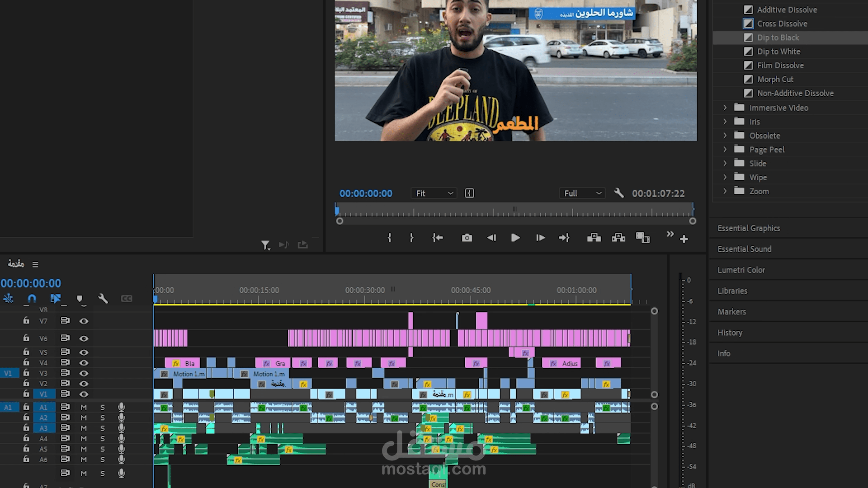Click the Export Frame camera icon

pyautogui.click(x=467, y=238)
